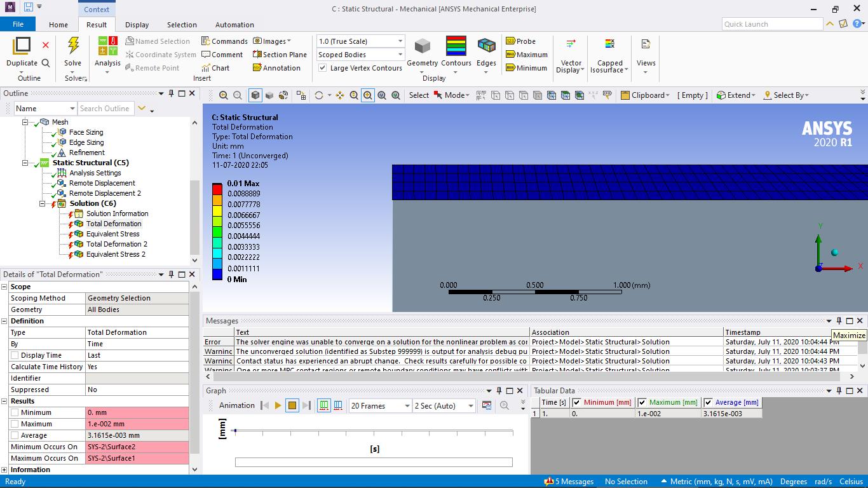Select Remote Displacement 2 in the tree
This screenshot has height=488, width=868.
(x=105, y=193)
